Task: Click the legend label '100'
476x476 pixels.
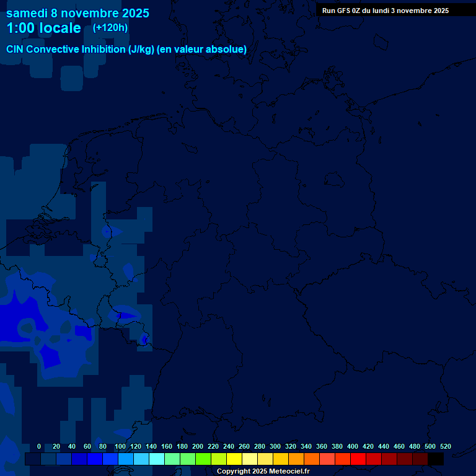Action: tap(120, 446)
